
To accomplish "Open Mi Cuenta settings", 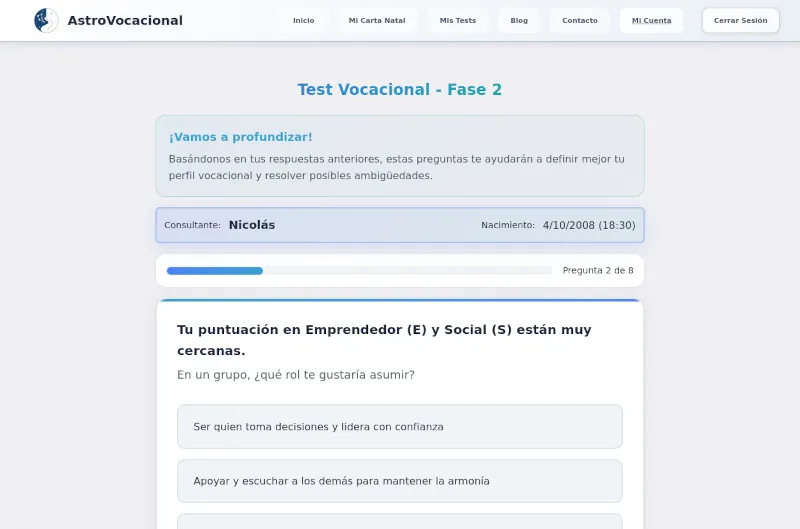I will click(652, 20).
